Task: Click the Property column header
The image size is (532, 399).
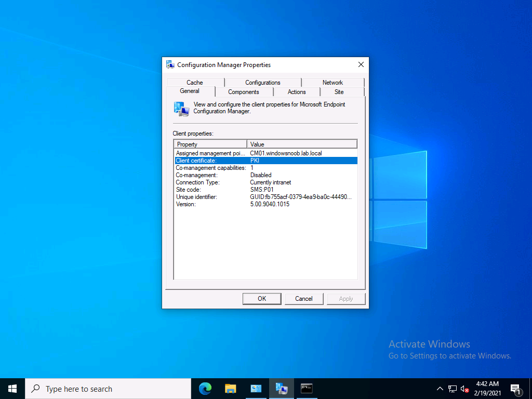Action: click(210, 144)
